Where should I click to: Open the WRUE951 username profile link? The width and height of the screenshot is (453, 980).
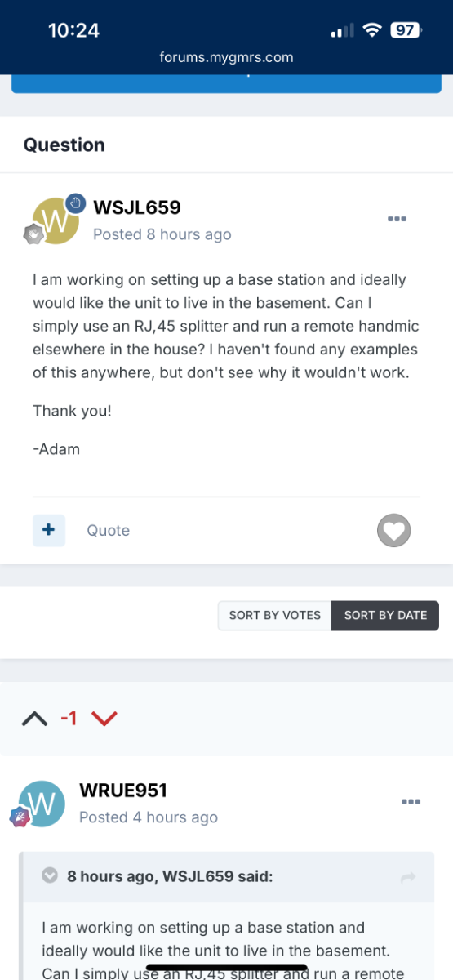pyautogui.click(x=123, y=791)
